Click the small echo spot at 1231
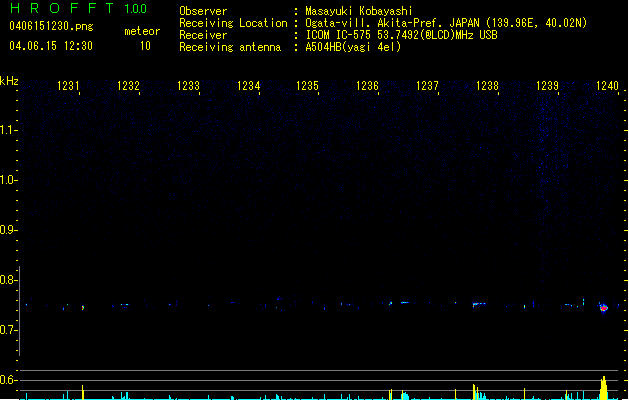The width and height of the screenshot is (629, 400). [83, 308]
